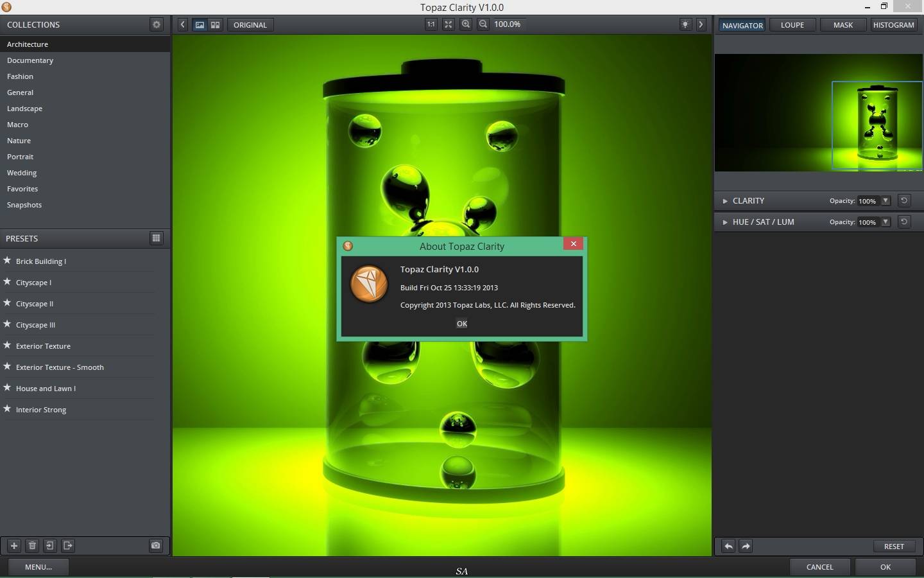Screen dimensions: 924x578
Task: Favorite the Cityscape III preset star
Action: point(7,324)
